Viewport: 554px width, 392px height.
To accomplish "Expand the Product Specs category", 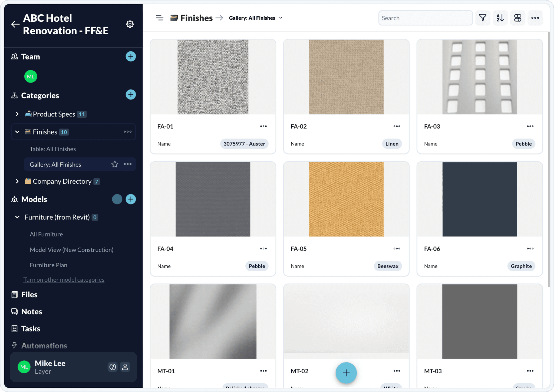I will [17, 114].
